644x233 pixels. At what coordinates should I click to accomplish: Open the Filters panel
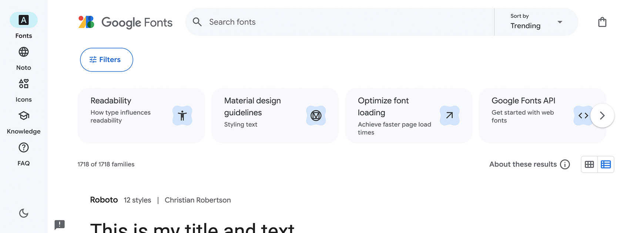click(106, 60)
